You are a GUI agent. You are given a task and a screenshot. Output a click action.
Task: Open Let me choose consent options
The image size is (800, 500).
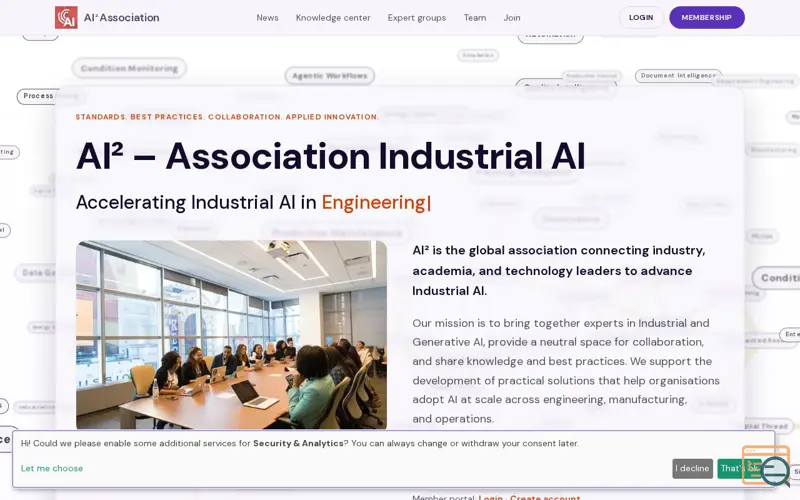[x=52, y=468]
